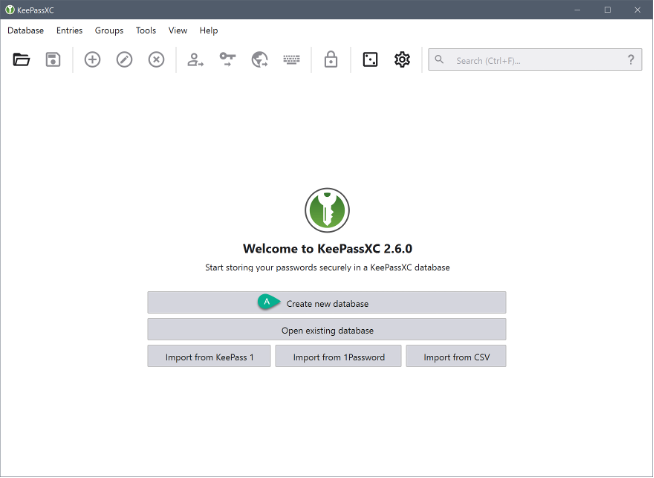Open the Database menu
The image size is (654, 478).
tap(25, 30)
